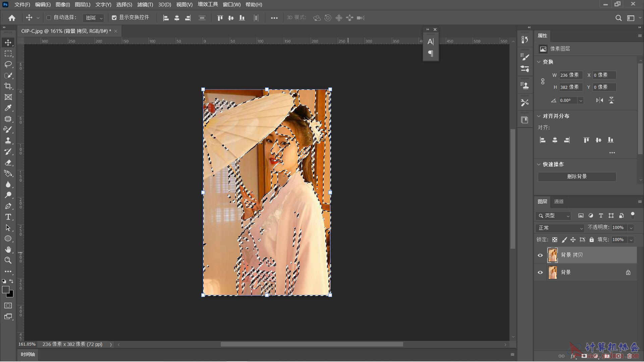Viewport: 644px width, 362px height.
Task: Click flip horizontal icon in Properties
Action: pos(599,100)
